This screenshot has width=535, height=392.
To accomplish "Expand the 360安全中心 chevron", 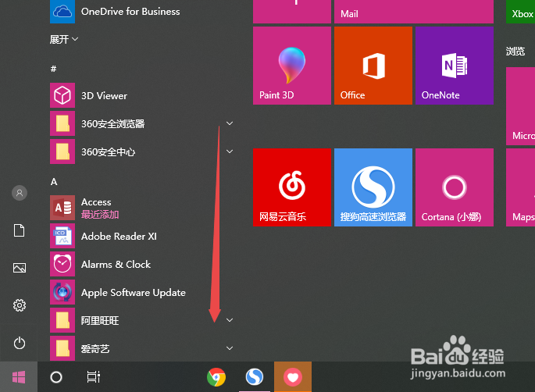I will pos(230,151).
